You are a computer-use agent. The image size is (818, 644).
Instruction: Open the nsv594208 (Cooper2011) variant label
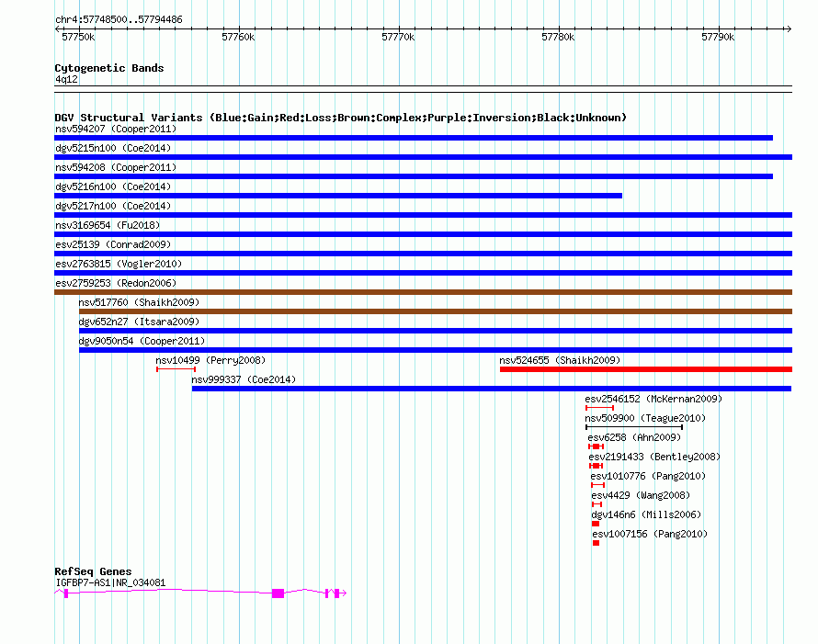[x=116, y=167]
